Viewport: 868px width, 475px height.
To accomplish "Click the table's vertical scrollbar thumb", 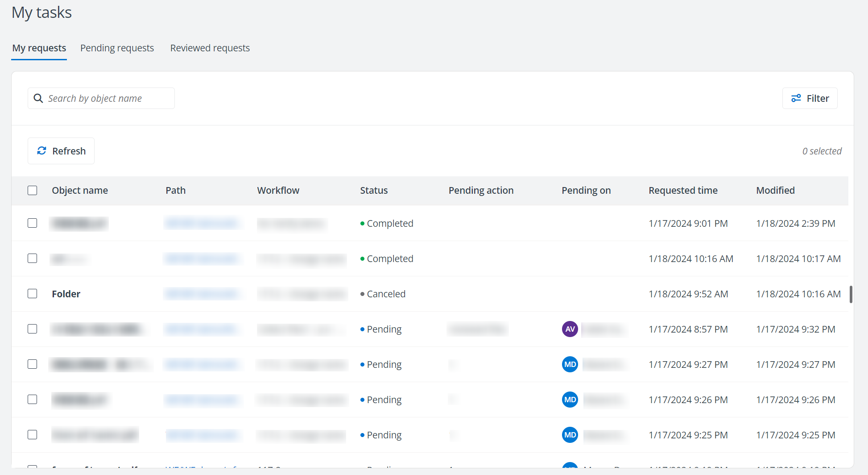I will (x=851, y=295).
